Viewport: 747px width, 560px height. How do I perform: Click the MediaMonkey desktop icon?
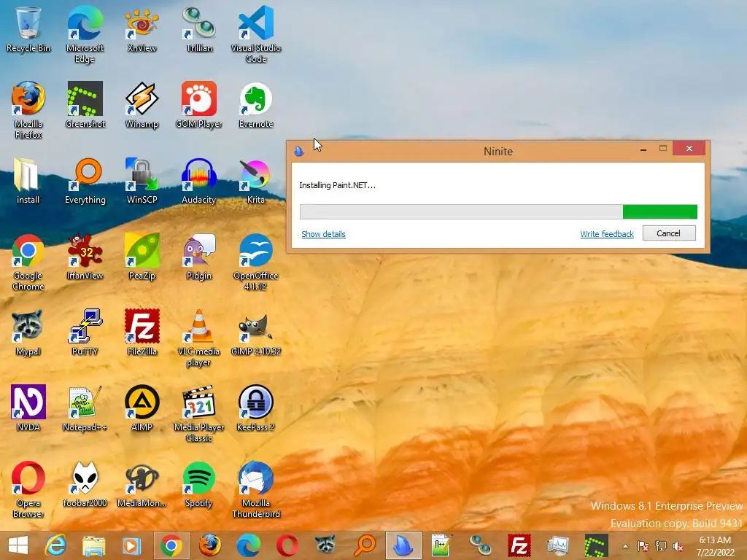coord(142,484)
